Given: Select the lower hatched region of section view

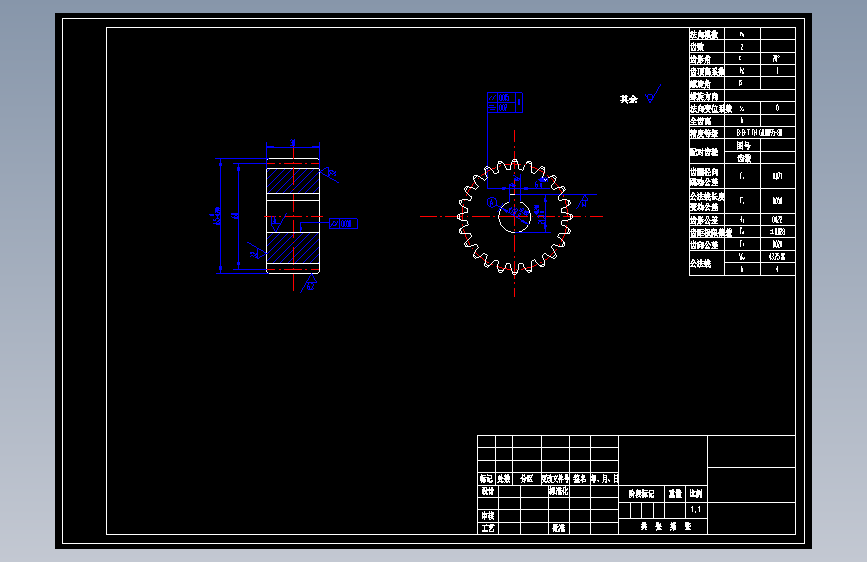Looking at the screenshot, I should pos(293,248).
